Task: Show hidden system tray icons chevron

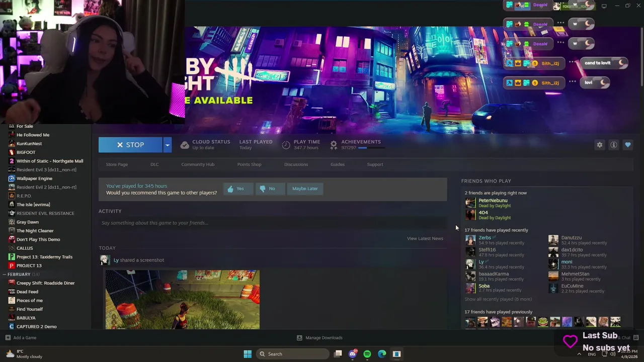Action: [x=579, y=354]
